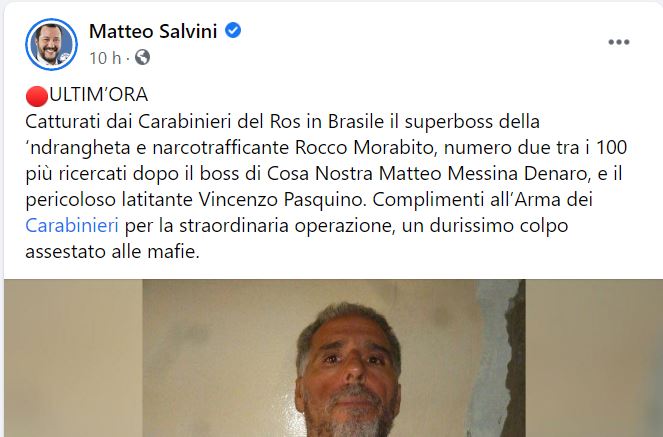Image resolution: width=663 pixels, height=437 pixels.
Task: Open the post photo of the bearded man
Action: tap(334, 358)
